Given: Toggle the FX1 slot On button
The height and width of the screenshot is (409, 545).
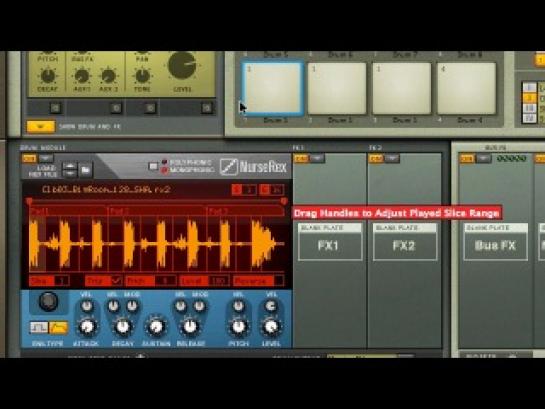Looking at the screenshot, I should coord(301,159).
